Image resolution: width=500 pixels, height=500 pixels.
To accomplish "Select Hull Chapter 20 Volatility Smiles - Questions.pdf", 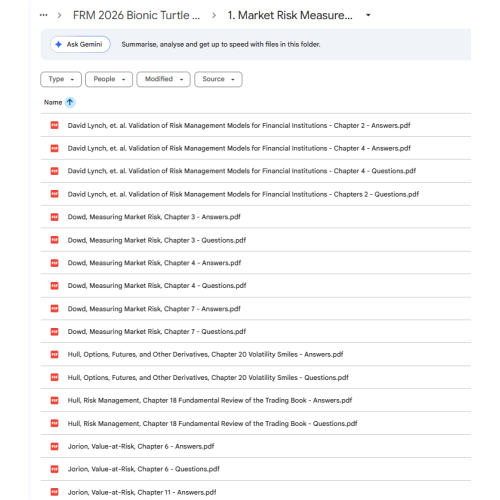I will [208, 377].
